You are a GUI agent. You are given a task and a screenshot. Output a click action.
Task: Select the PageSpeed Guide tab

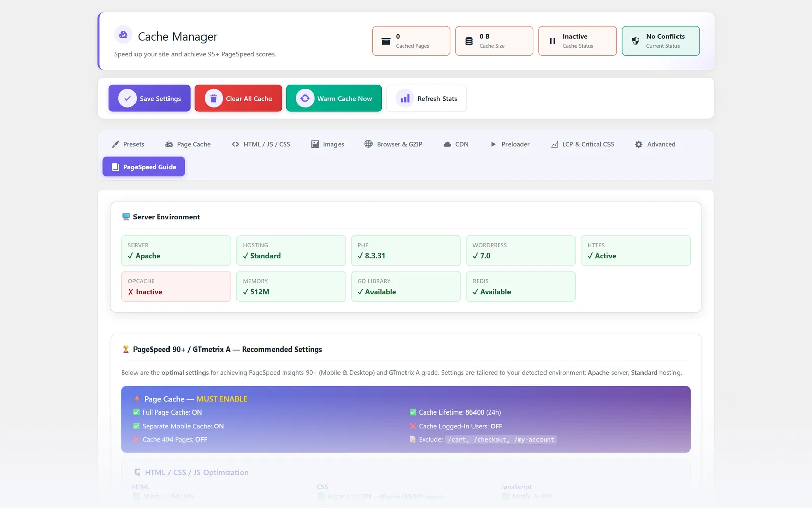pos(144,167)
